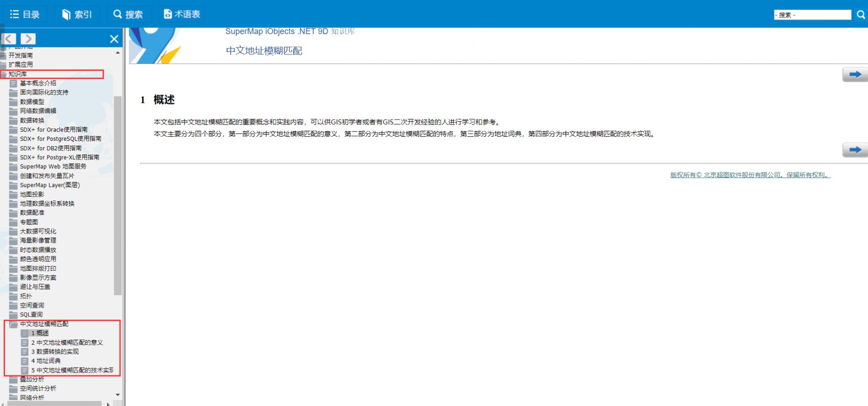The height and width of the screenshot is (406, 868).
Task: Open the 术语表 glossary tab
Action: coord(182,14)
